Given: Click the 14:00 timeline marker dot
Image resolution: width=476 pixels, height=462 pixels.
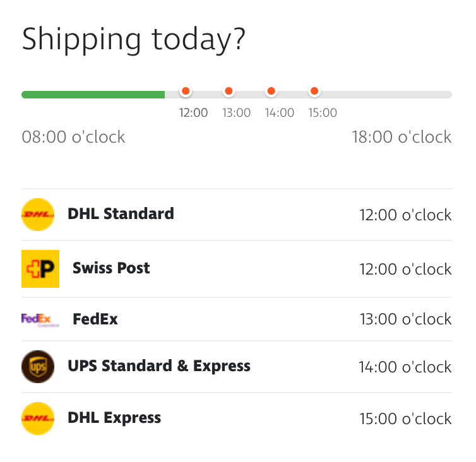Looking at the screenshot, I should [271, 92].
